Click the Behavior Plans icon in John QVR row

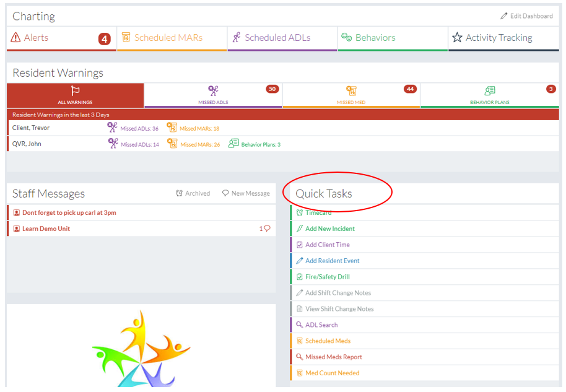(233, 144)
